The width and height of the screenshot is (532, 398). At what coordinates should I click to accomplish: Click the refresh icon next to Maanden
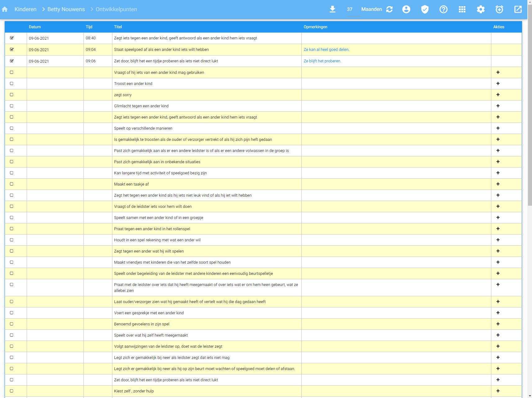(x=390, y=9)
